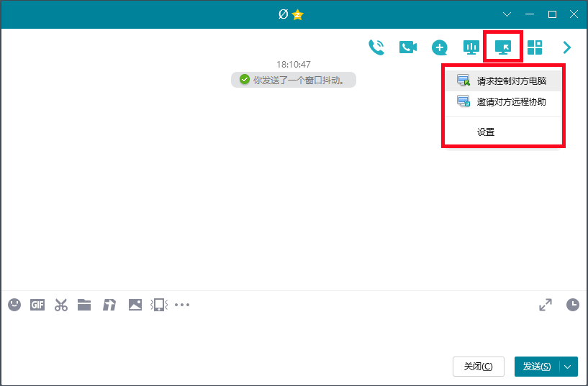588x386 pixels.
Task: Select 请求控制对方电脑 from the menu
Action: pyautogui.click(x=511, y=81)
